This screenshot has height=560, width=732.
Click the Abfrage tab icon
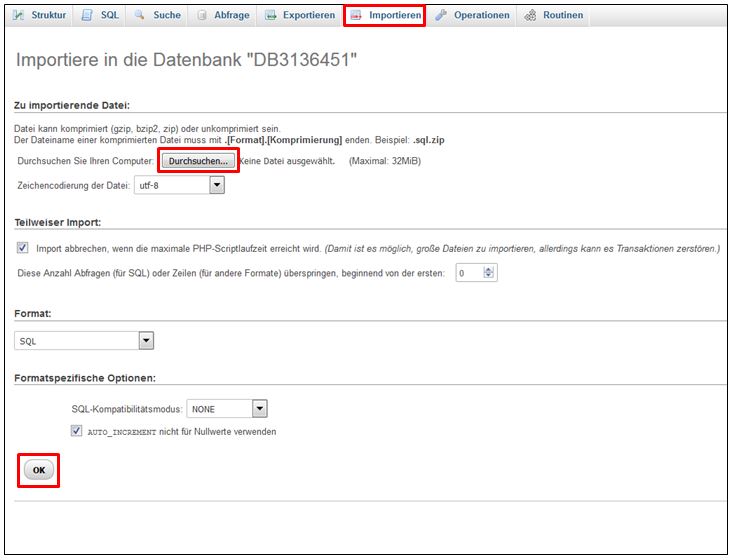click(202, 15)
